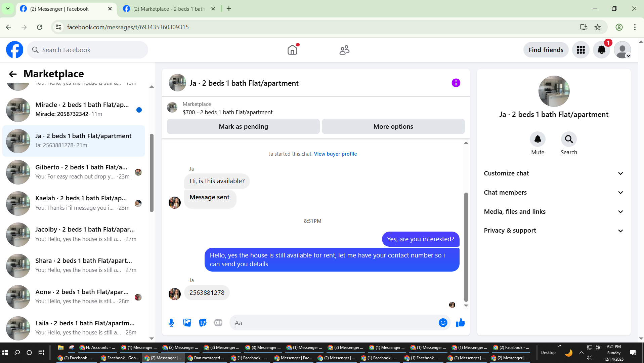Open the Friends icon in top navigation
644x363 pixels.
pyautogui.click(x=344, y=50)
